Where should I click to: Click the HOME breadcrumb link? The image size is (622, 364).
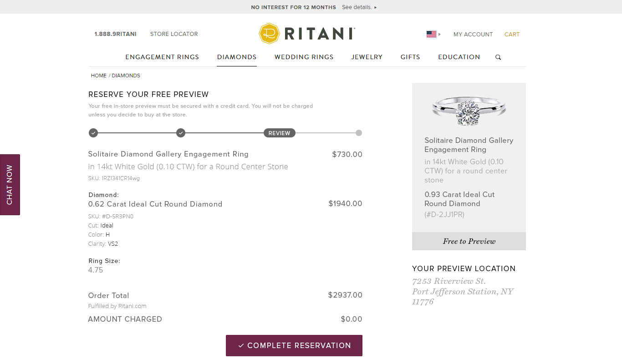98,76
